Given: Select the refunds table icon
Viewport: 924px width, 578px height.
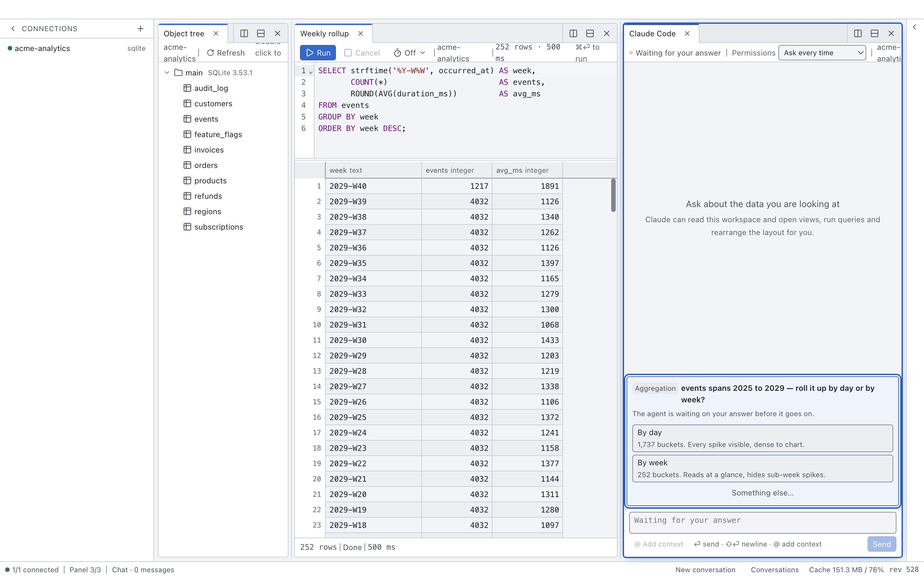Looking at the screenshot, I should point(187,196).
